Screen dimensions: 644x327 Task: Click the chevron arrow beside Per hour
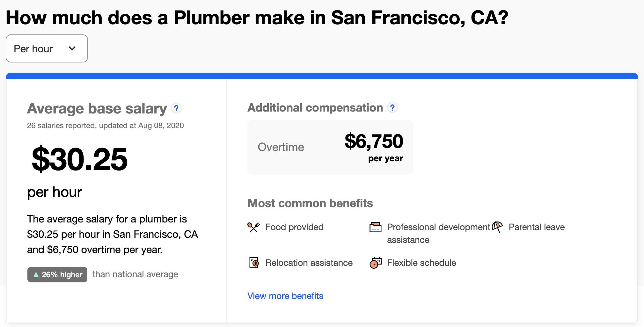(72, 48)
